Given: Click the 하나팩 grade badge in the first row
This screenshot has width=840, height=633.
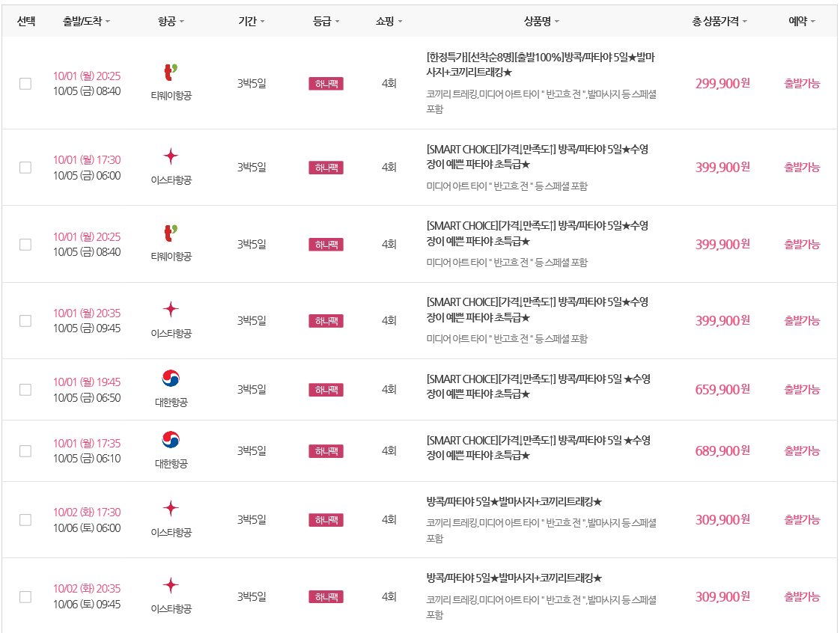Looking at the screenshot, I should (x=326, y=84).
